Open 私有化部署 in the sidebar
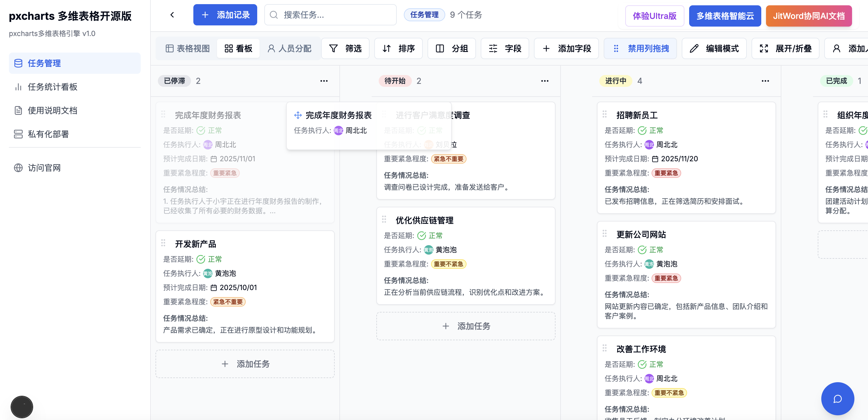This screenshot has height=420, width=868. 75,134
